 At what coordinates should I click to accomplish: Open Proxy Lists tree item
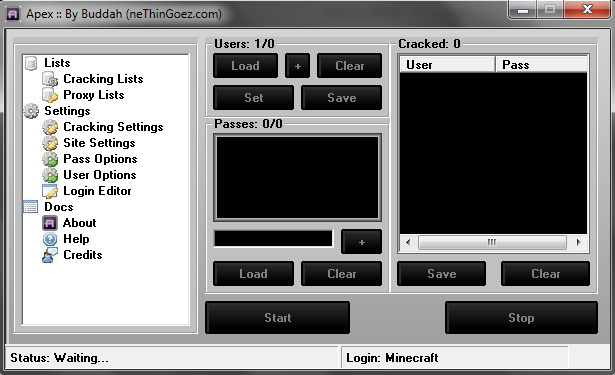pyautogui.click(x=94, y=95)
